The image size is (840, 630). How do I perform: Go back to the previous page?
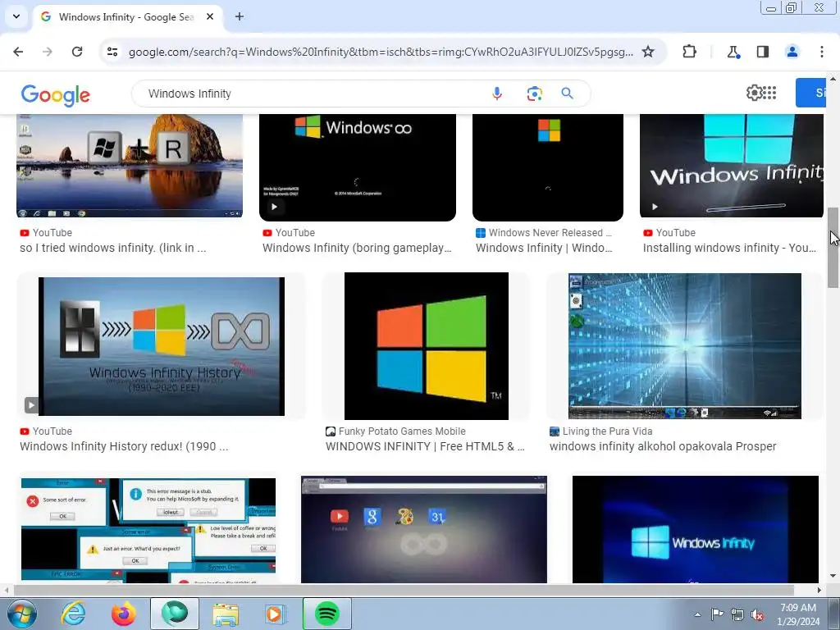[18, 52]
